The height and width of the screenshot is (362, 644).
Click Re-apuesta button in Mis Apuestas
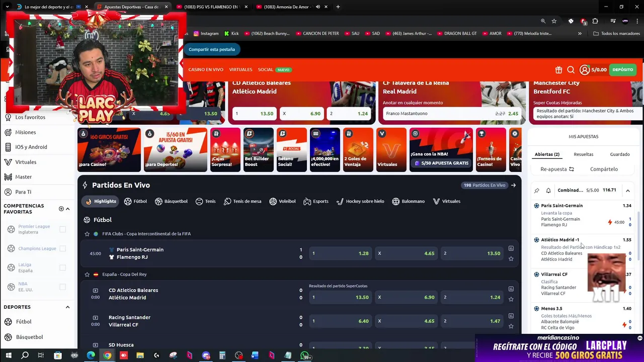click(557, 169)
